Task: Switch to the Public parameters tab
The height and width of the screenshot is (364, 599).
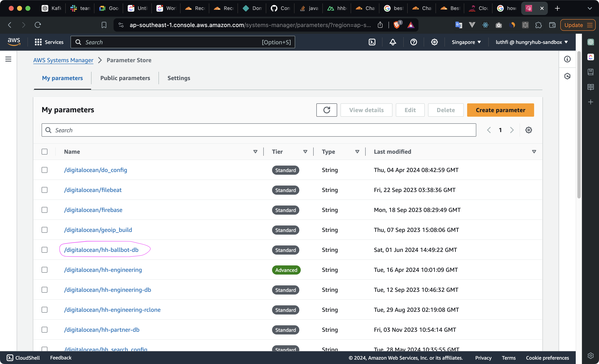Action: pyautogui.click(x=125, y=78)
